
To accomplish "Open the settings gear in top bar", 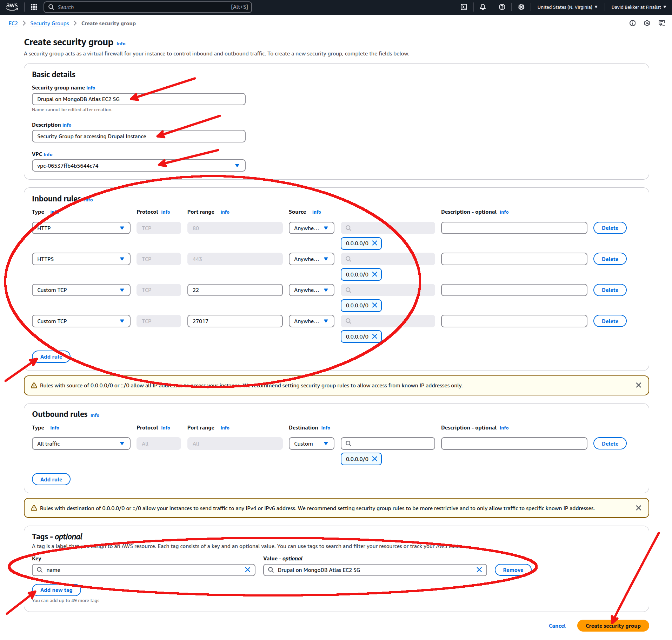I will (x=521, y=7).
